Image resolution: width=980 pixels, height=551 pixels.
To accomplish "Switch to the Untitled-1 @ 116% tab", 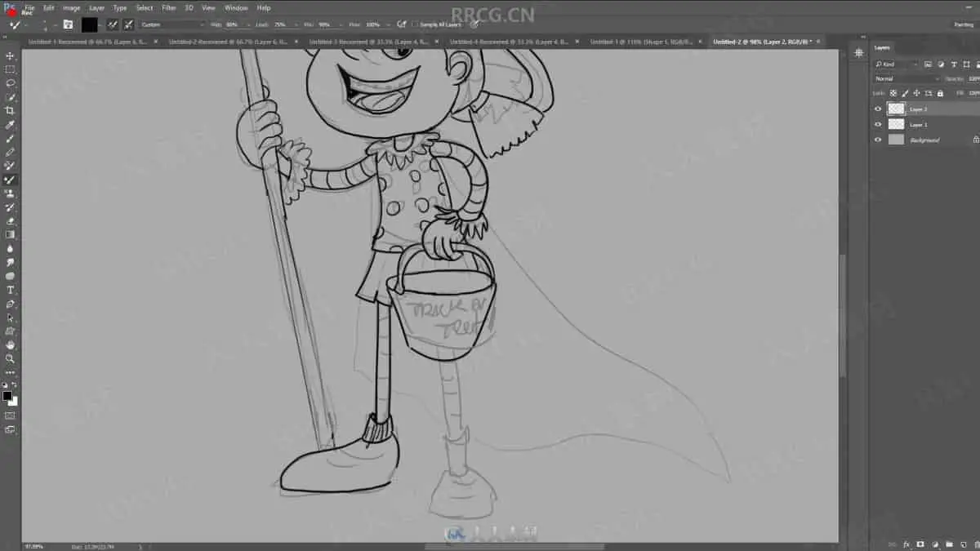I will 640,41.
